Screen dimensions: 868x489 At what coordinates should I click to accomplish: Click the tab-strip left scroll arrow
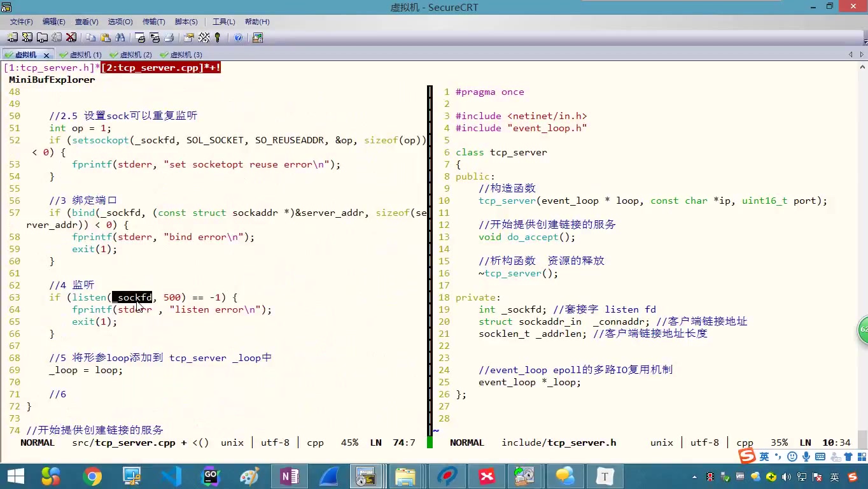[851, 55]
